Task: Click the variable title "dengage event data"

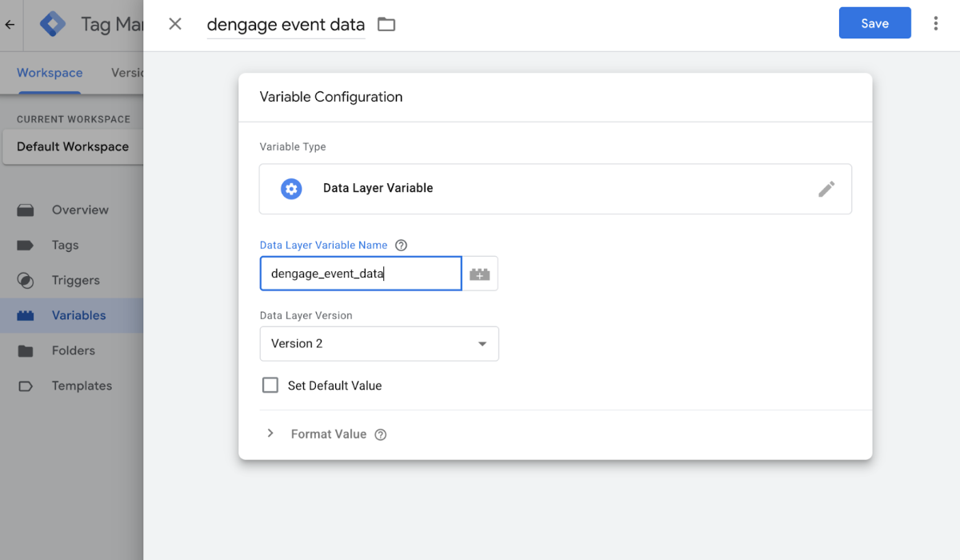Action: [x=286, y=25]
